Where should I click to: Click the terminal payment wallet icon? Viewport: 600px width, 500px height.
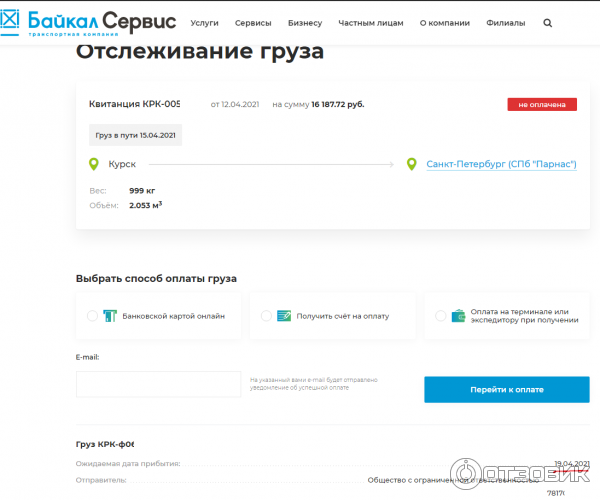tap(458, 316)
